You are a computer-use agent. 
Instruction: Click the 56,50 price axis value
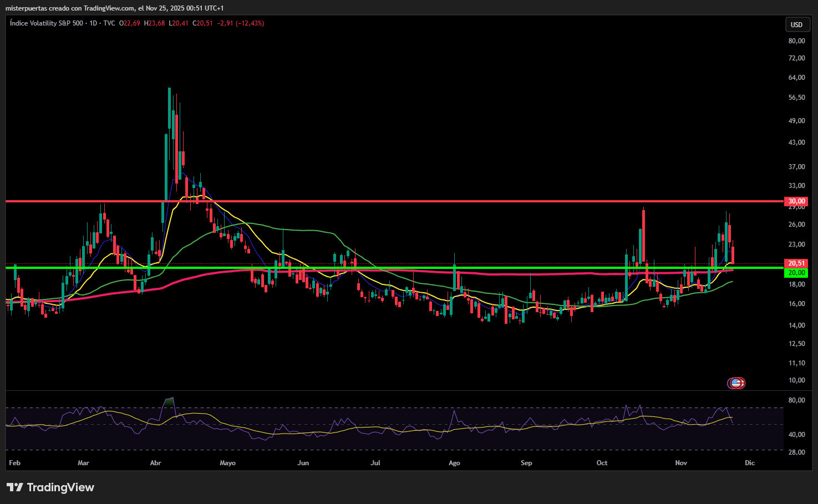point(796,98)
